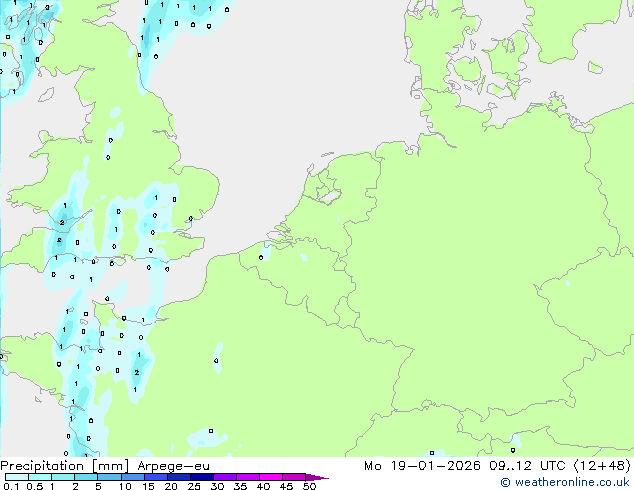Click the 30 to 35 mm legend swatch
This screenshot has height=490, width=634.
tap(224, 477)
